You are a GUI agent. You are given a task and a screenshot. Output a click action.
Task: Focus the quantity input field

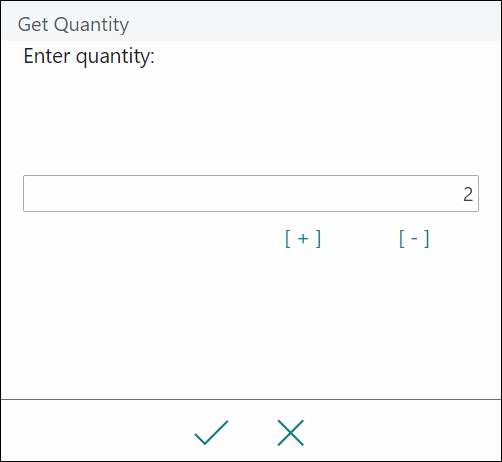click(x=251, y=193)
